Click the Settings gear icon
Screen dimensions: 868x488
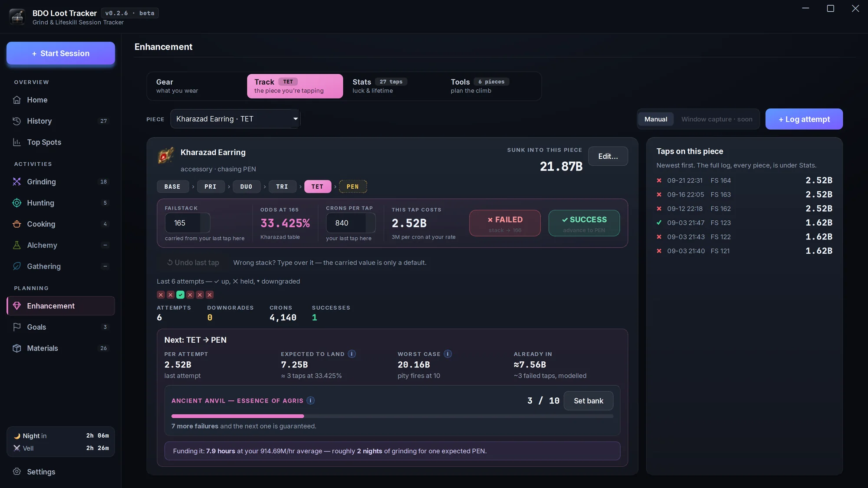(x=17, y=472)
